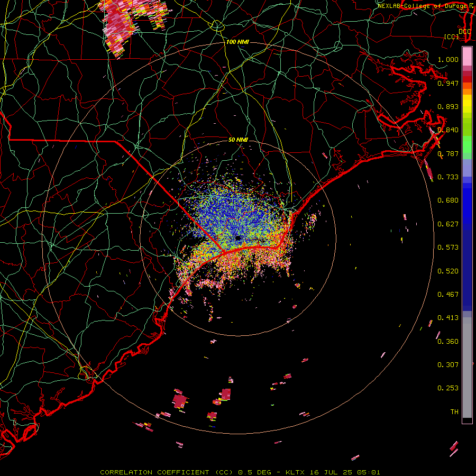476x476 pixels.
Task: Click the 0.573 color scale label
Action: 448,248
